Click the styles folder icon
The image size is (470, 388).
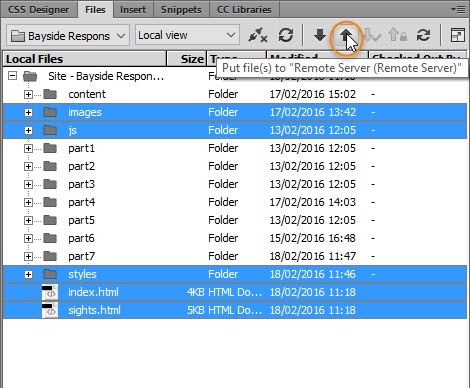(x=50, y=274)
